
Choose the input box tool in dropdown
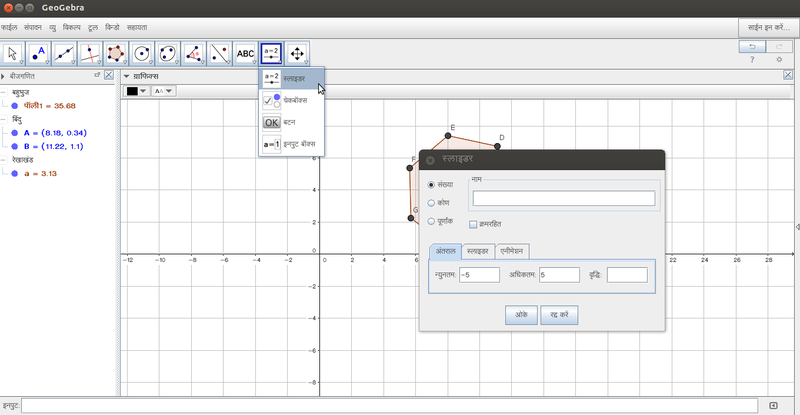click(x=291, y=144)
